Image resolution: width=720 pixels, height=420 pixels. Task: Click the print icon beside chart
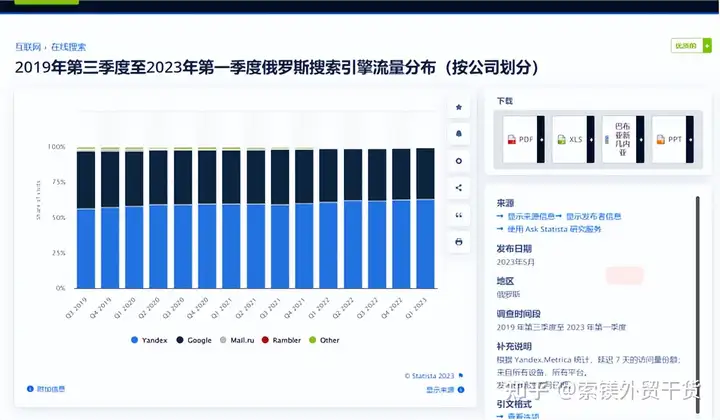tap(458, 242)
